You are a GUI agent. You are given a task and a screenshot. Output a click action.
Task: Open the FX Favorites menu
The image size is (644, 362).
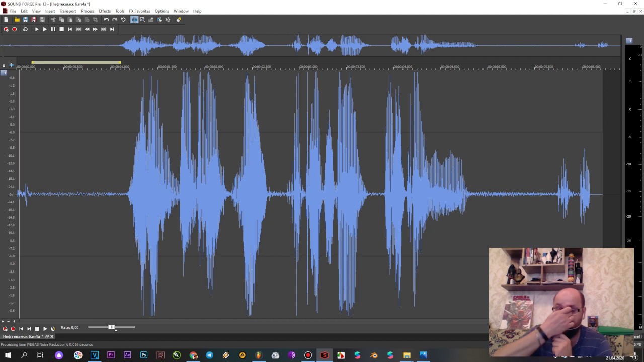[x=139, y=11]
